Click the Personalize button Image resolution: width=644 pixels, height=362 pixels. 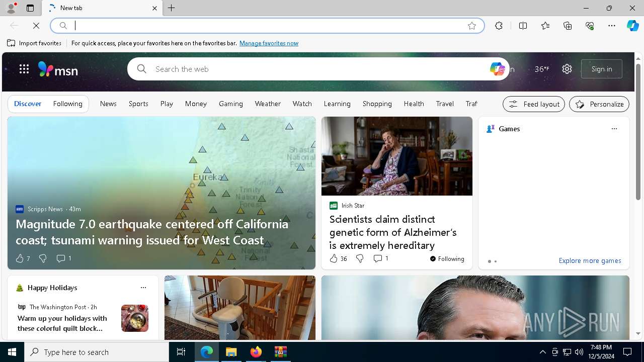[x=599, y=104]
